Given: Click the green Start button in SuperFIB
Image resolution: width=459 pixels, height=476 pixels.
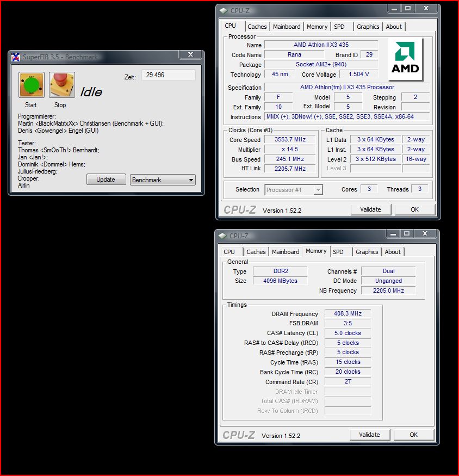Looking at the screenshot, I should (x=31, y=85).
